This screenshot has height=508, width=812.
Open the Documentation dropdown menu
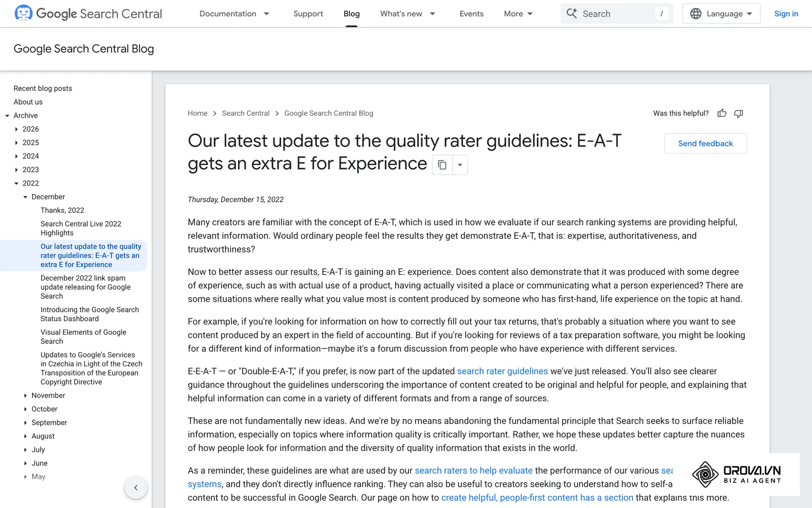pos(234,14)
